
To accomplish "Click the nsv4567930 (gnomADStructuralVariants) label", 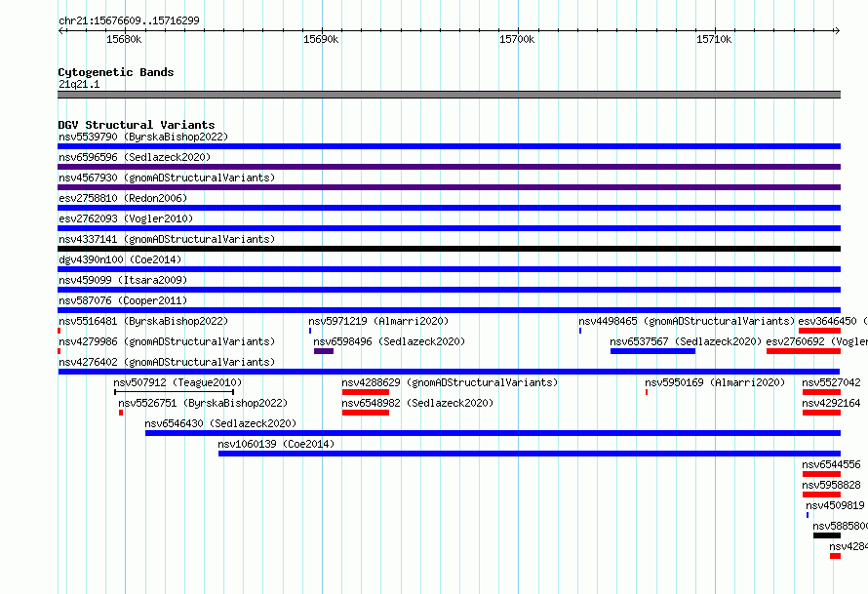I will [167, 178].
